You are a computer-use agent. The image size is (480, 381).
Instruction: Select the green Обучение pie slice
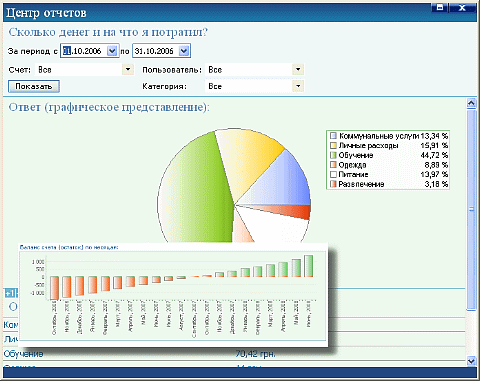[195, 190]
